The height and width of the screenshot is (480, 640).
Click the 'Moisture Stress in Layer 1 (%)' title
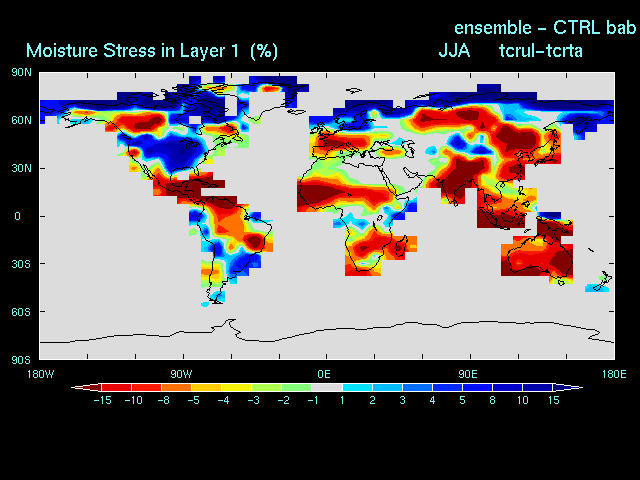tap(152, 51)
